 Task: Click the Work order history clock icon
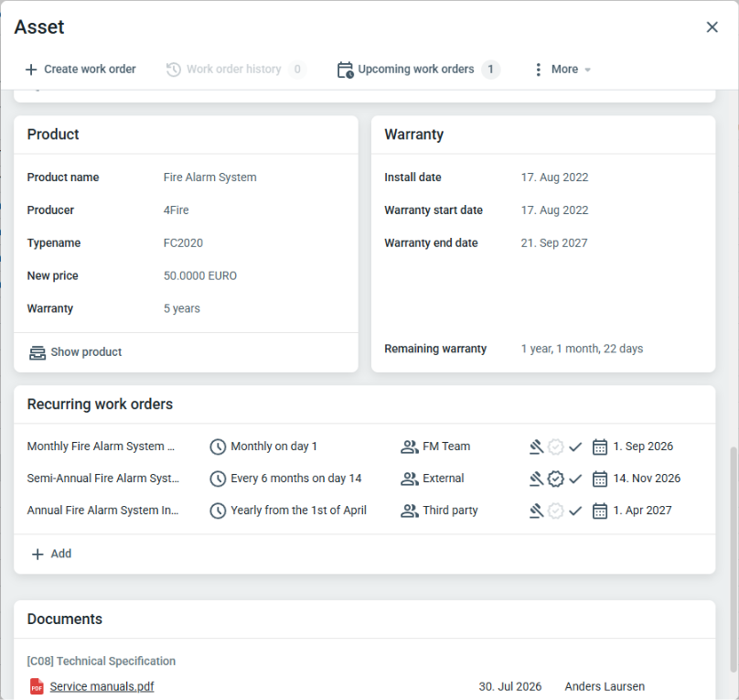(x=174, y=70)
